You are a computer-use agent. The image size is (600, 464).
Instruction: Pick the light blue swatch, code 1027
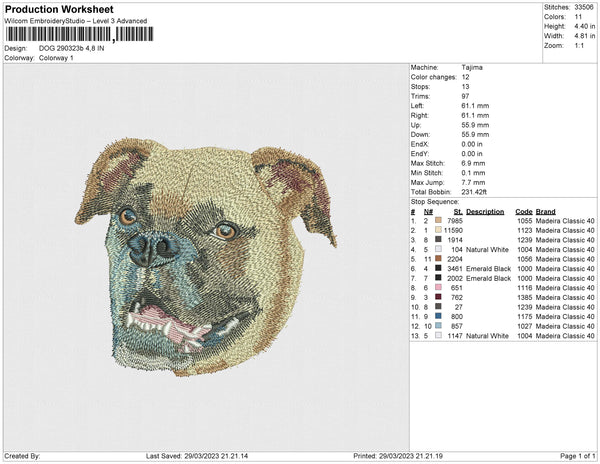coord(438,326)
